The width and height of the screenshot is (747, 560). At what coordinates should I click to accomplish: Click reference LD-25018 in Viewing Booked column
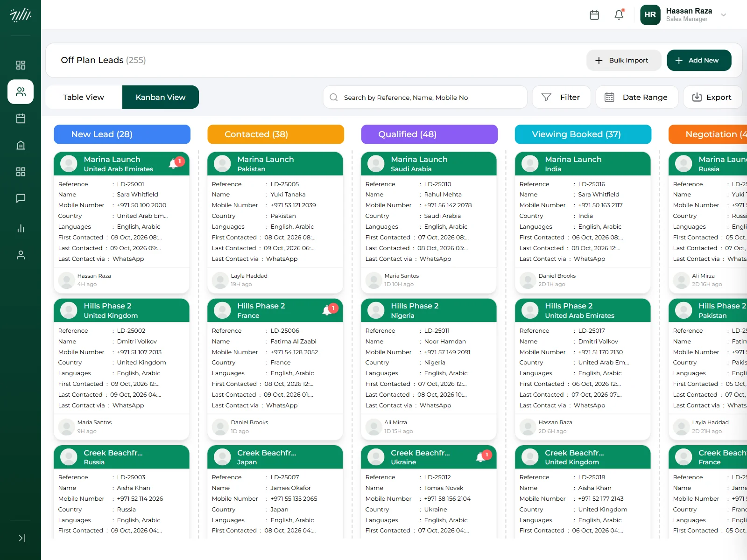pos(592,477)
